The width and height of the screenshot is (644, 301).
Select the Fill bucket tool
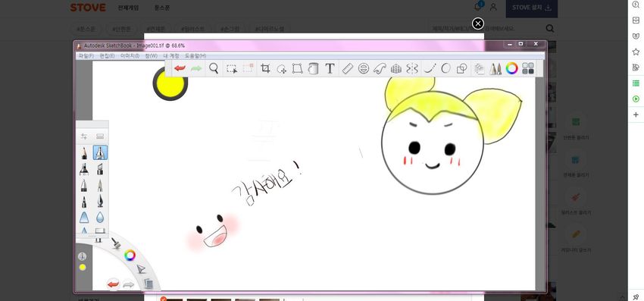coord(313,68)
